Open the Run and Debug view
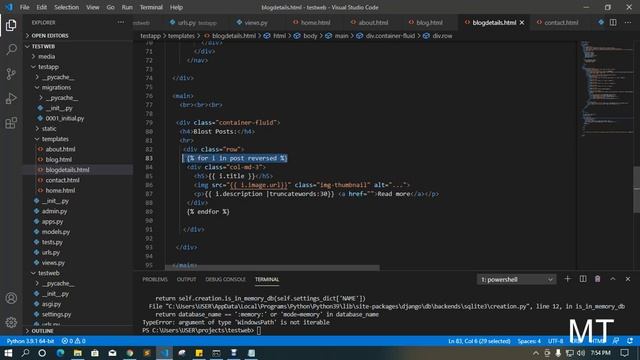This screenshot has height=360, width=640. click(x=11, y=98)
